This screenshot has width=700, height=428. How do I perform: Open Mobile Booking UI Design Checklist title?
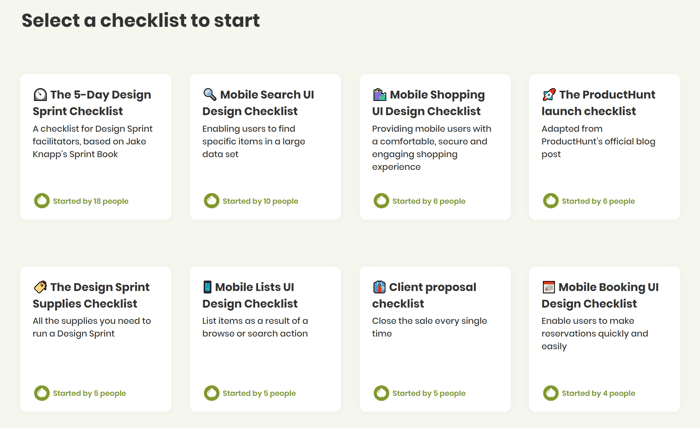[x=600, y=295]
